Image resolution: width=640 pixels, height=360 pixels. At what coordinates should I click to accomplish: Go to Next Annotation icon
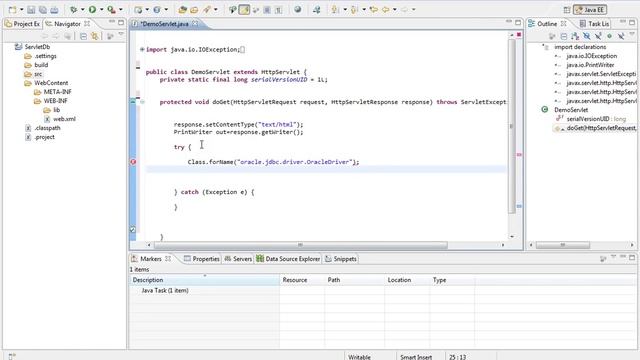click(x=335, y=9)
